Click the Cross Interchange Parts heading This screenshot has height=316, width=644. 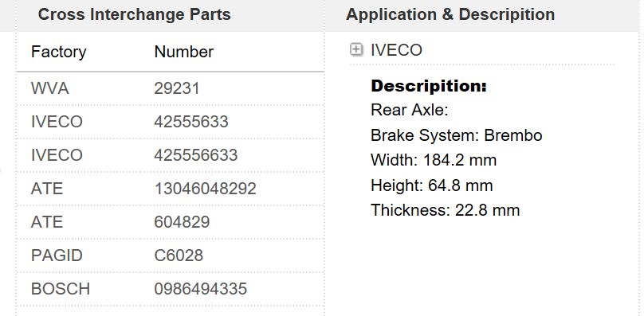135,14
